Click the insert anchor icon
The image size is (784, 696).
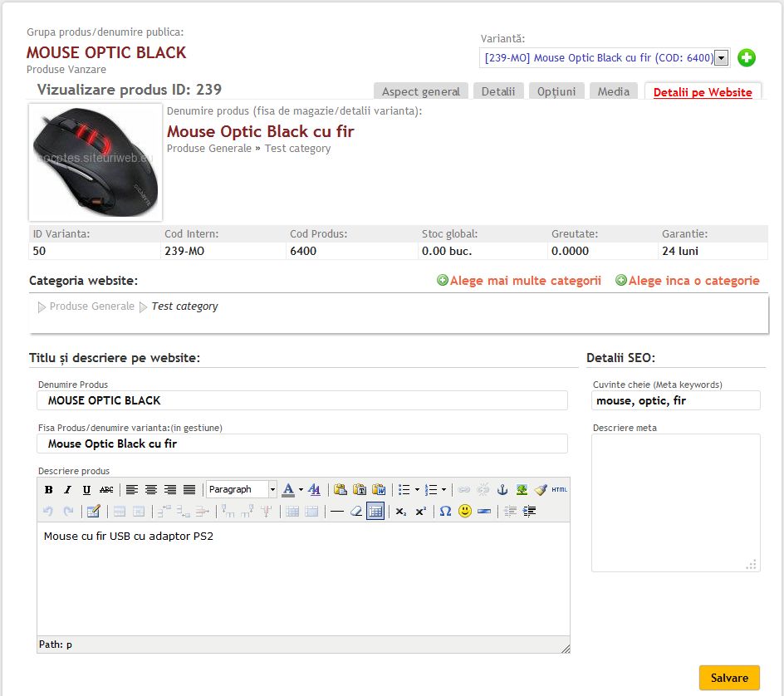pos(502,490)
